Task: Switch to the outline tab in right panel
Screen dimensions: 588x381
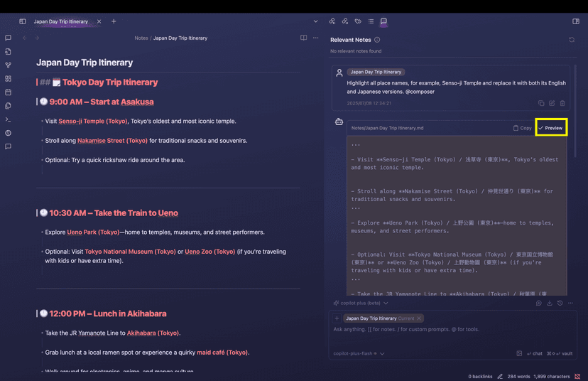Action: click(x=371, y=21)
